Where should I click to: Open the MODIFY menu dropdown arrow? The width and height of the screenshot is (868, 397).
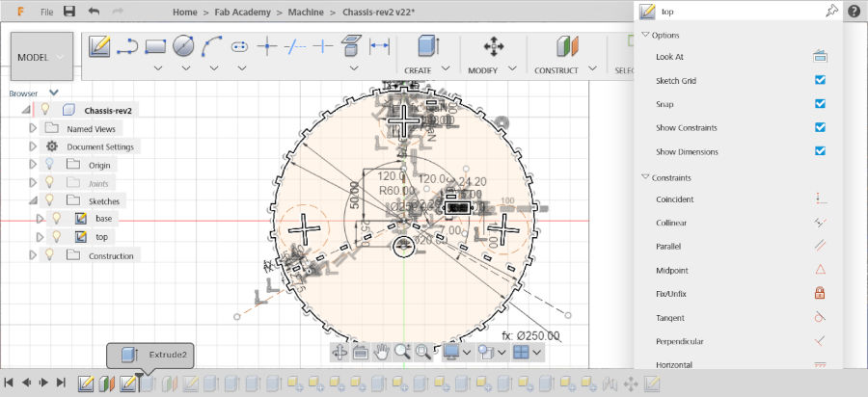[x=512, y=68]
